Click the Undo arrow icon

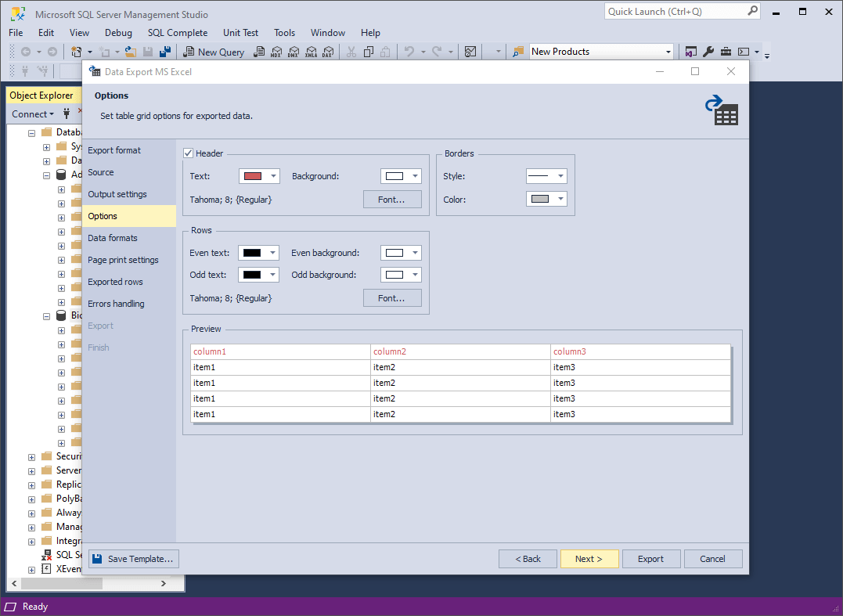(x=409, y=52)
